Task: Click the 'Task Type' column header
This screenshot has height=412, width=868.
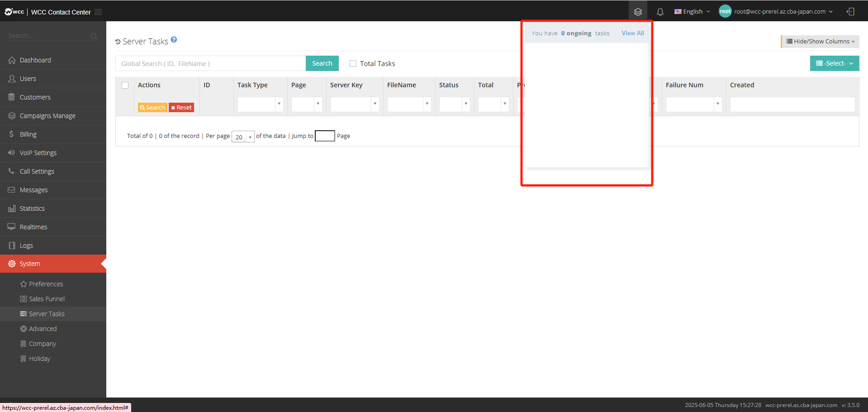Action: tap(252, 85)
